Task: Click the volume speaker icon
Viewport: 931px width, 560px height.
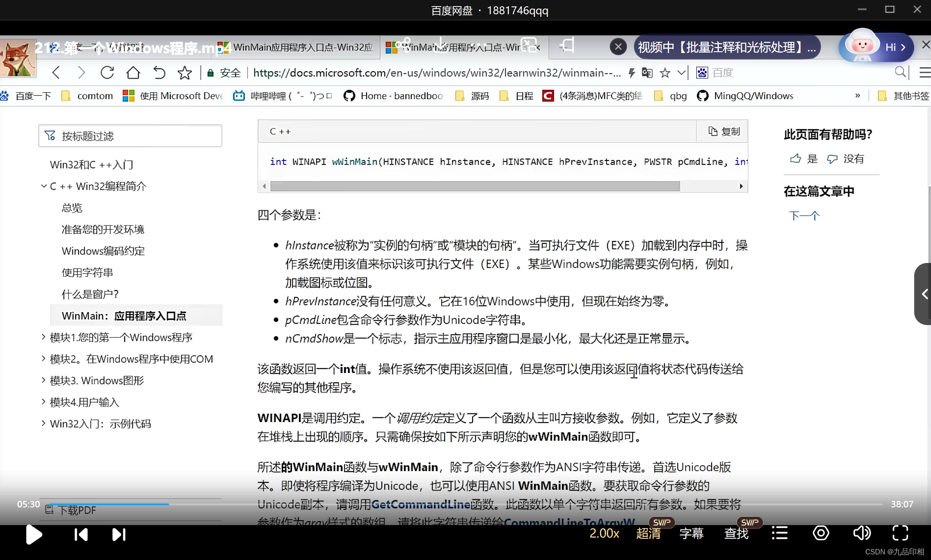Action: [x=861, y=533]
